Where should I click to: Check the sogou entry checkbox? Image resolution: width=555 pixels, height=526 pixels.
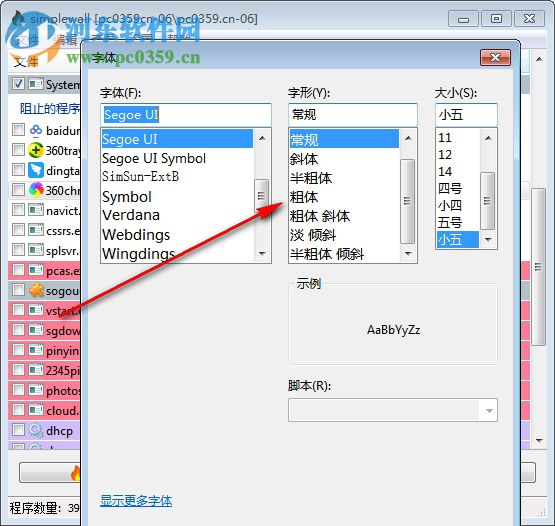(x=18, y=290)
